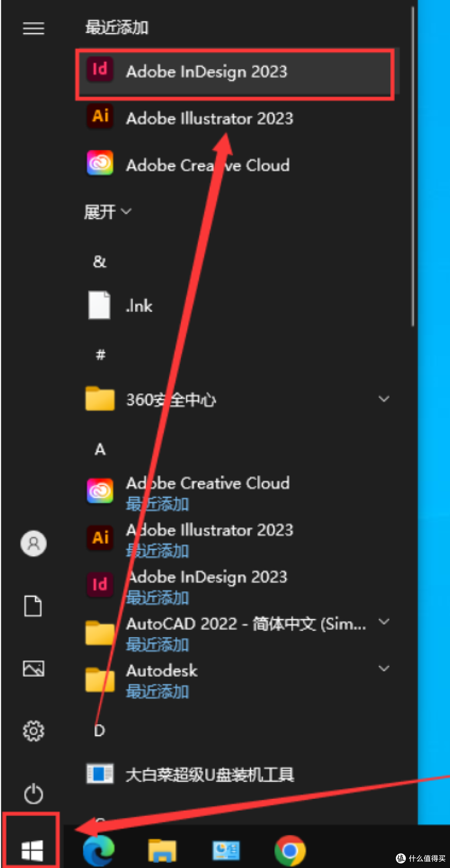
Task: Open the user account icon
Action: 33,543
